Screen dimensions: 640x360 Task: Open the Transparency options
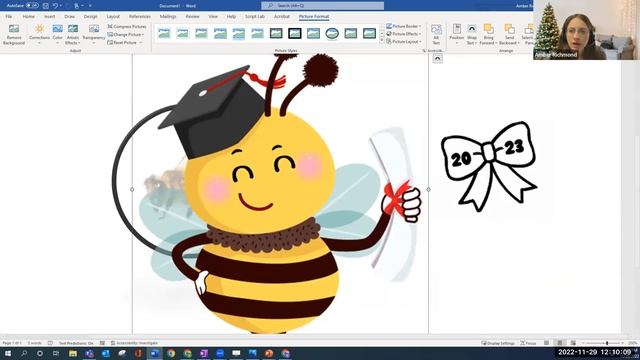pyautogui.click(x=94, y=34)
